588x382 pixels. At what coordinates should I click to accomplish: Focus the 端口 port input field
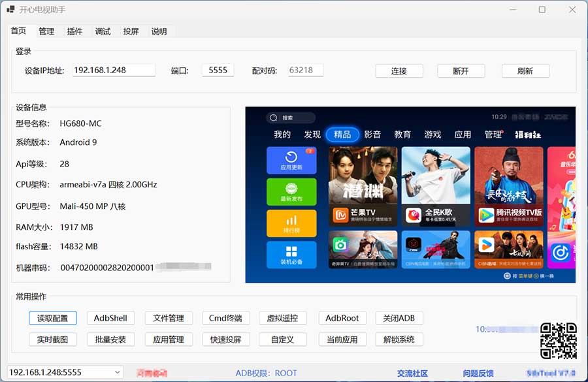coord(218,70)
